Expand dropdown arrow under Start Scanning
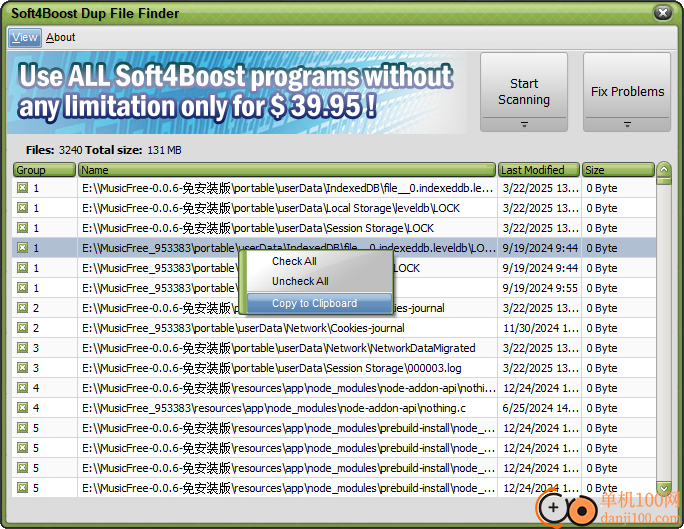 coord(524,125)
